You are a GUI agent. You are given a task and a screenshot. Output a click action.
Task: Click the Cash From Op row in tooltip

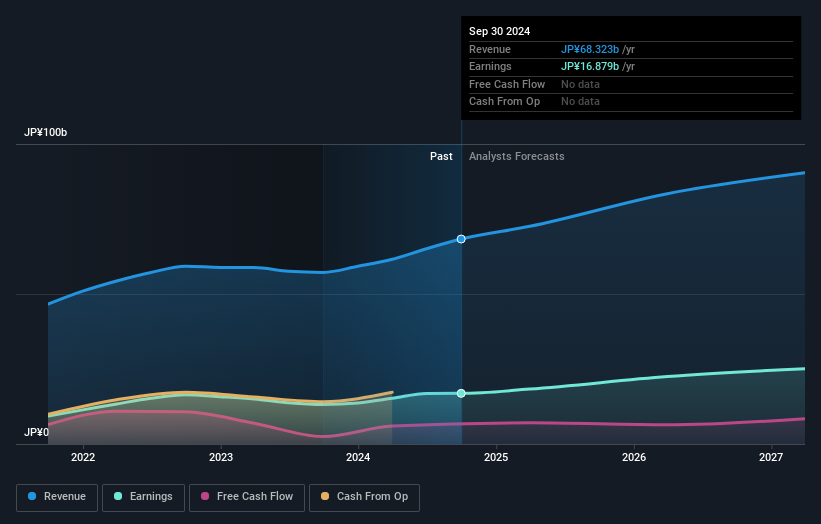(x=631, y=102)
